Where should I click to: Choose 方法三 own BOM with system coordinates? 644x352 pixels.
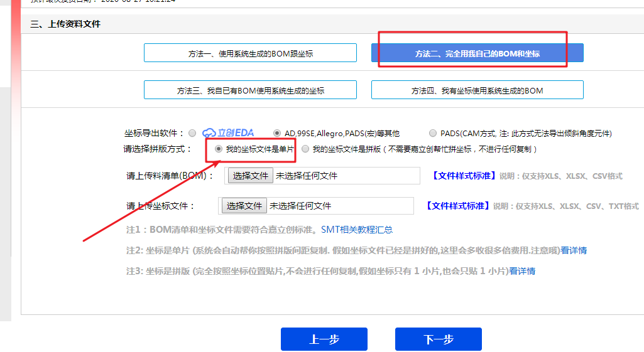pyautogui.click(x=250, y=90)
